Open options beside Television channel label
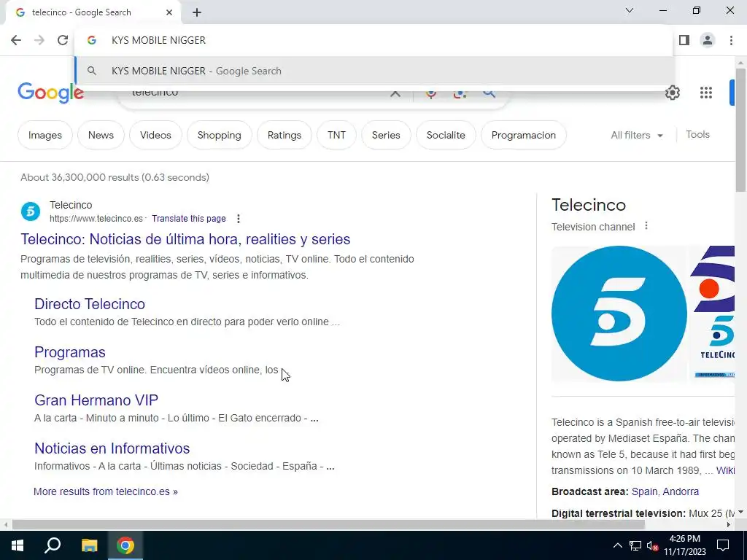Viewport: 747px width, 560px height. 646,226
